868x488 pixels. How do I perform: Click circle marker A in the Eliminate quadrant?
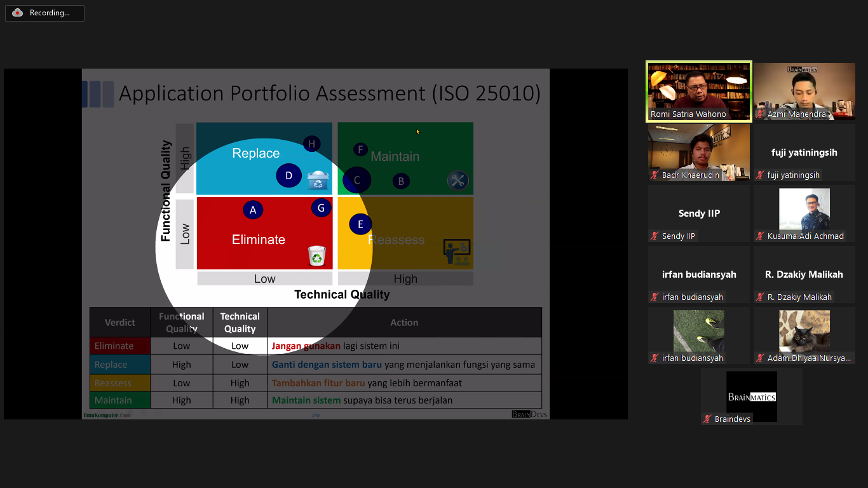(253, 210)
